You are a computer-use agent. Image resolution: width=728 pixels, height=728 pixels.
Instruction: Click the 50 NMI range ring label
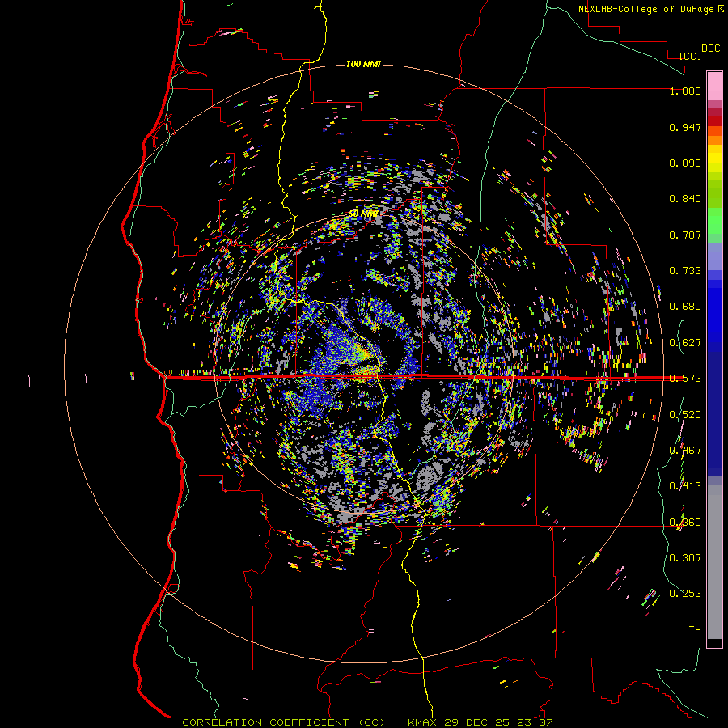[363, 214]
